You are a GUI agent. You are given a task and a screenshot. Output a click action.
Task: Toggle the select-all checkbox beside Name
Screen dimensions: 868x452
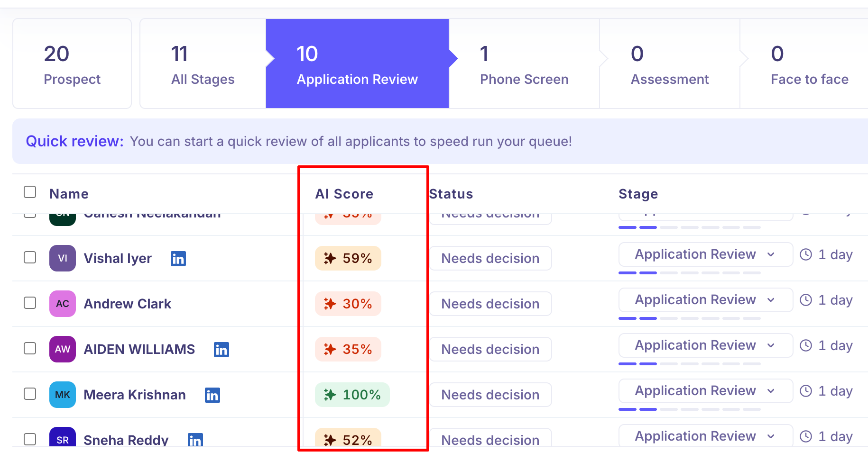[x=30, y=192]
